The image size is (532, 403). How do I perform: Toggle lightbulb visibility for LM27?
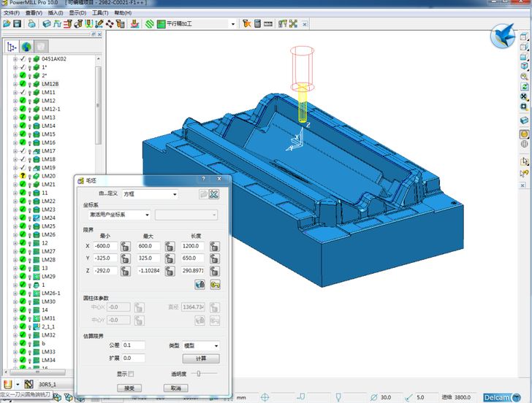(x=30, y=252)
